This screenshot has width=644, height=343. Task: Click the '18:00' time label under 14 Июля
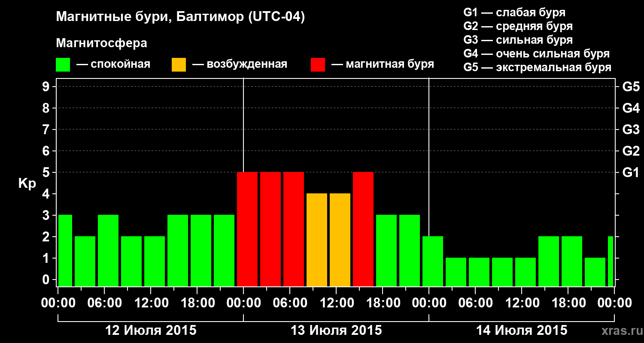568,303
